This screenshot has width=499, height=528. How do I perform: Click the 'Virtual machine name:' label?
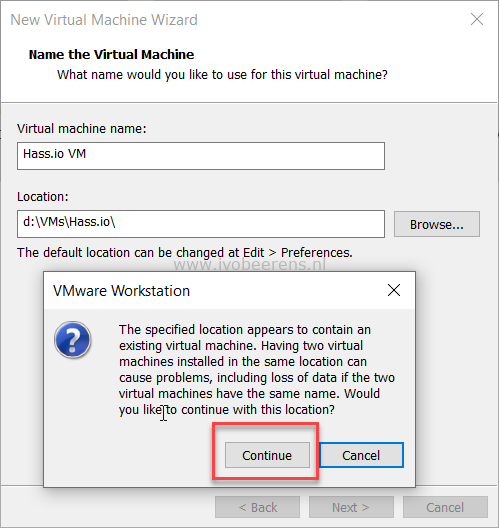[x=82, y=129]
